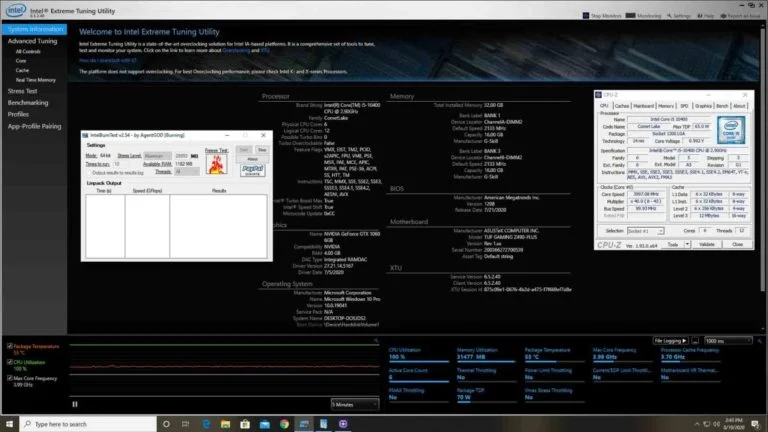Screen dimensions: 768x432
Task: Click the Stop button in IntelBurnTest
Action: tap(262, 150)
